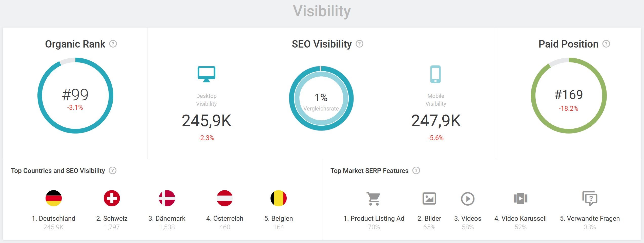The height and width of the screenshot is (243, 644).
Task: Click the #169 Paid Position ring
Action: click(x=569, y=96)
